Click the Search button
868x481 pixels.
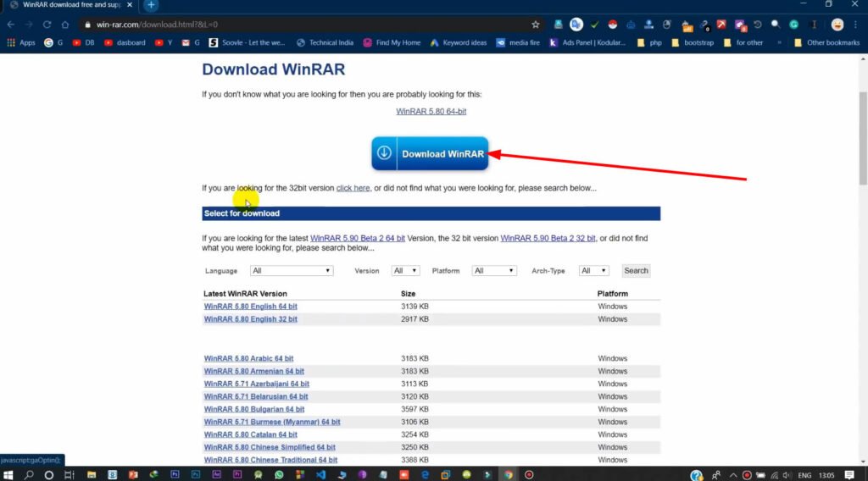coord(636,270)
